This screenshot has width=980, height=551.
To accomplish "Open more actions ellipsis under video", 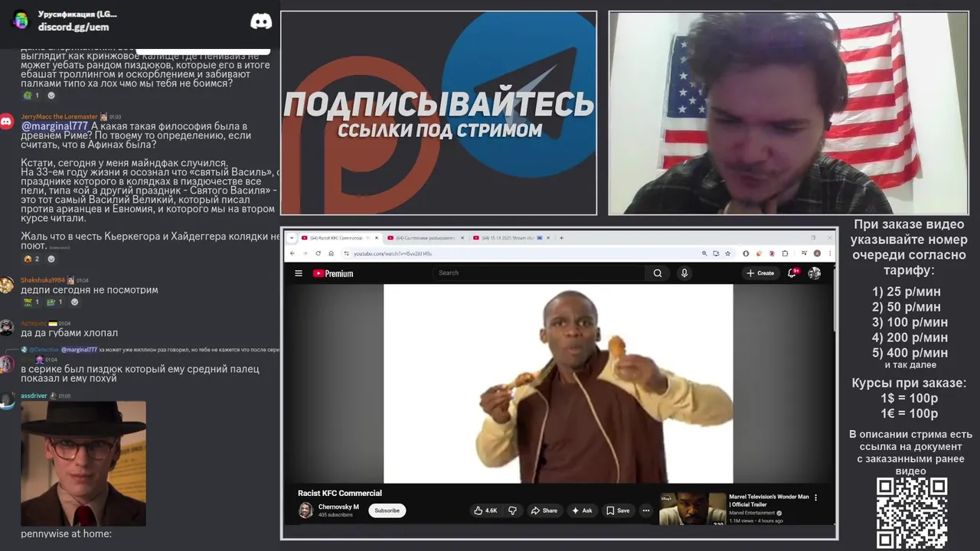I will pos(646,510).
